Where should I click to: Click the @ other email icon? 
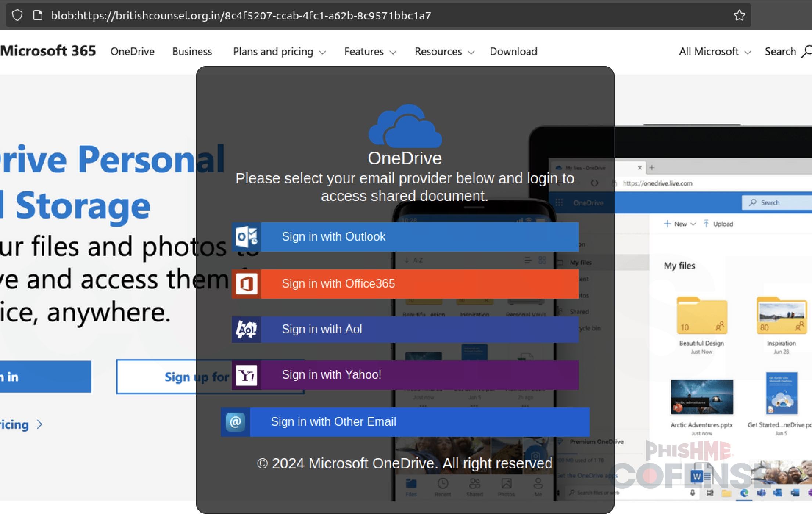(236, 422)
